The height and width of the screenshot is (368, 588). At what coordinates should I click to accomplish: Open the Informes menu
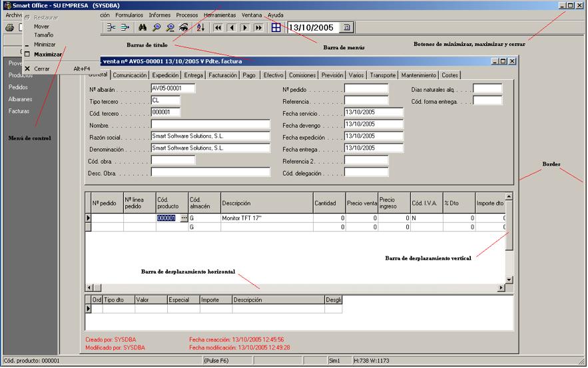[160, 15]
